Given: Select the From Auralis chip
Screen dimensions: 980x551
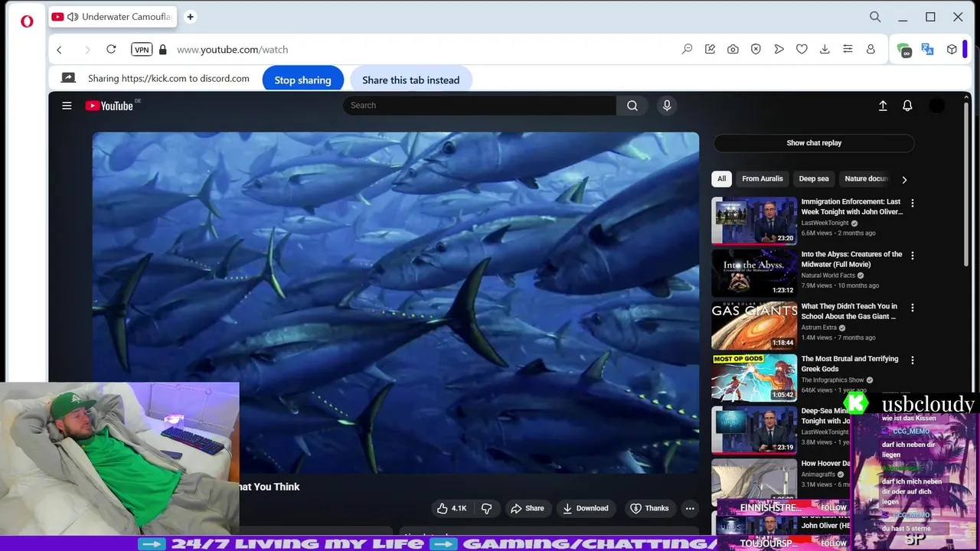Looking at the screenshot, I should (x=763, y=179).
